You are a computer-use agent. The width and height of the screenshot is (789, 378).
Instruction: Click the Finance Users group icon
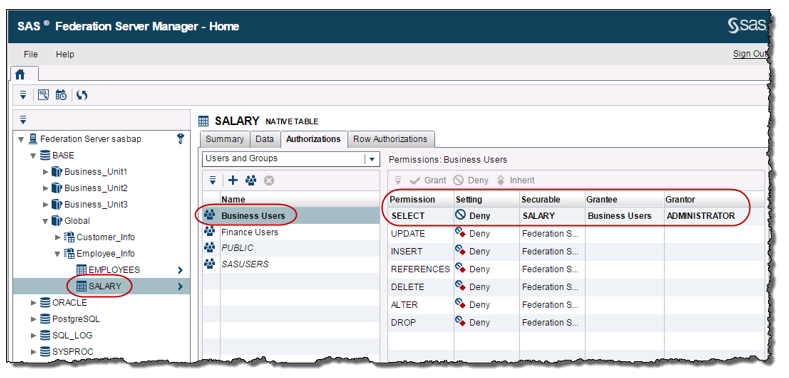tap(210, 232)
